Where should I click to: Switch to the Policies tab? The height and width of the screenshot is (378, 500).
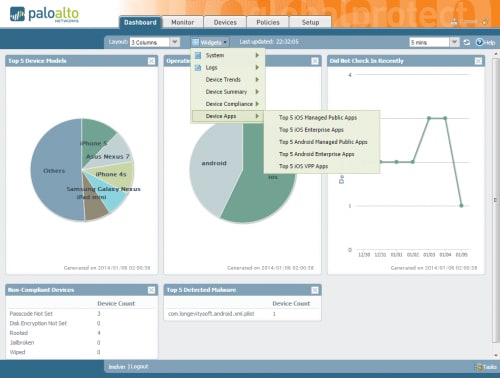pyautogui.click(x=268, y=22)
